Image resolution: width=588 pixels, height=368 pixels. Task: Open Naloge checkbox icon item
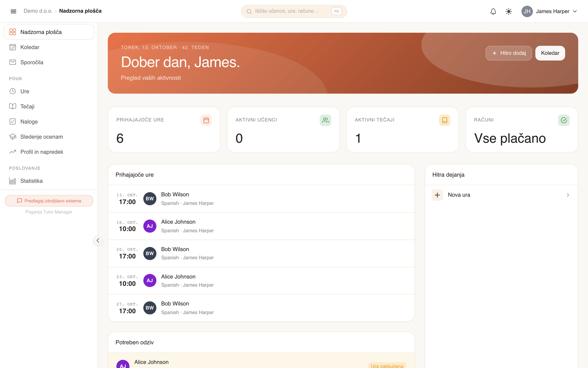click(13, 122)
